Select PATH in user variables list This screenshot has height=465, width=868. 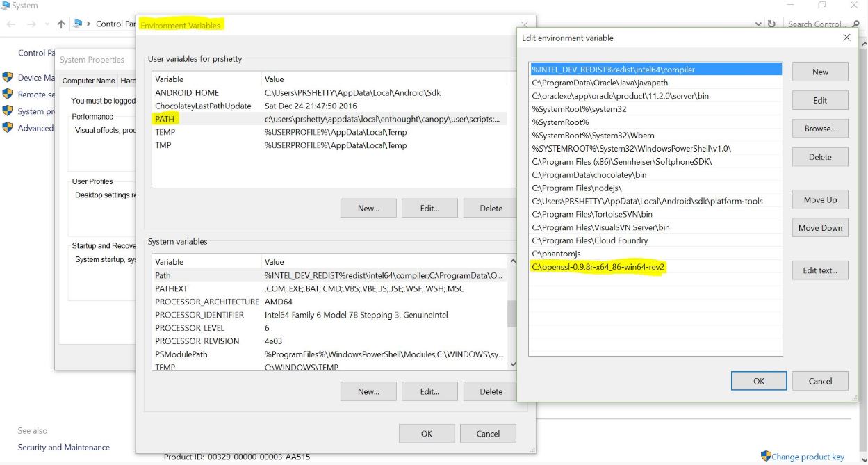click(x=165, y=119)
